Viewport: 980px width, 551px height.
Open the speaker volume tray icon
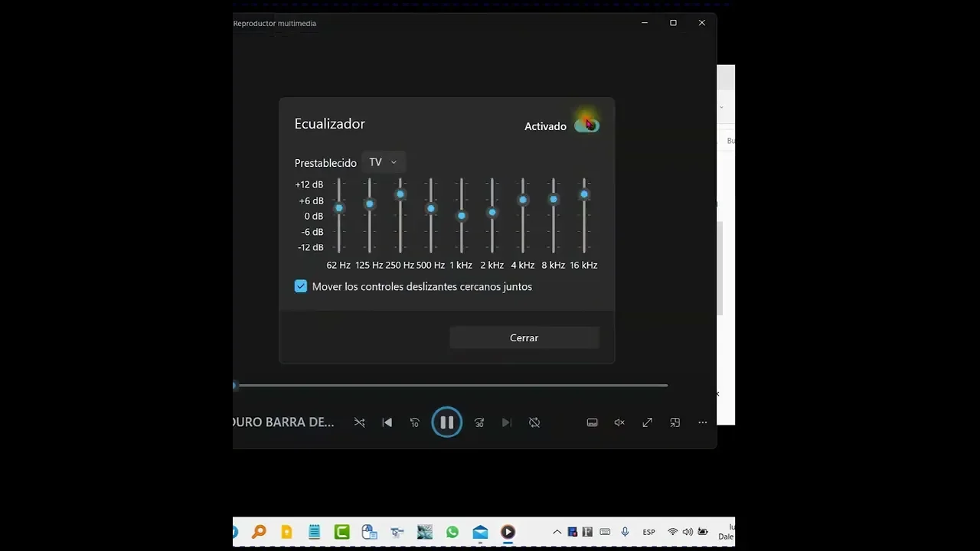687,532
